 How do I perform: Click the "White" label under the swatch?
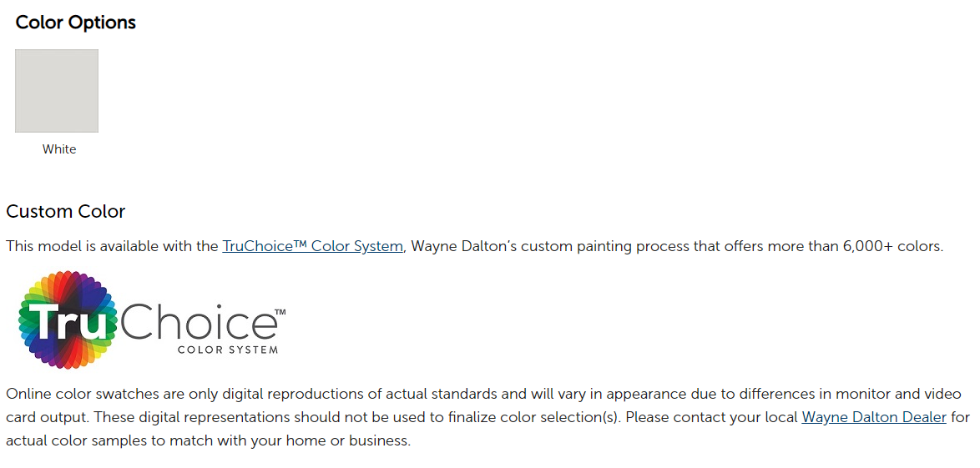[x=59, y=149]
